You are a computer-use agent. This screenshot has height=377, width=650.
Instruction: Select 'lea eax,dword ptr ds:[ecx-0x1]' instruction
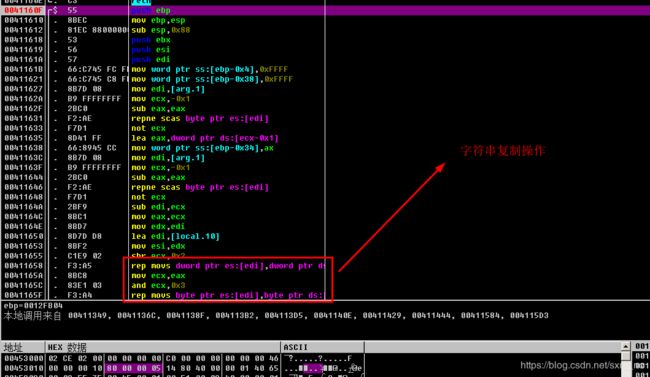(205, 138)
